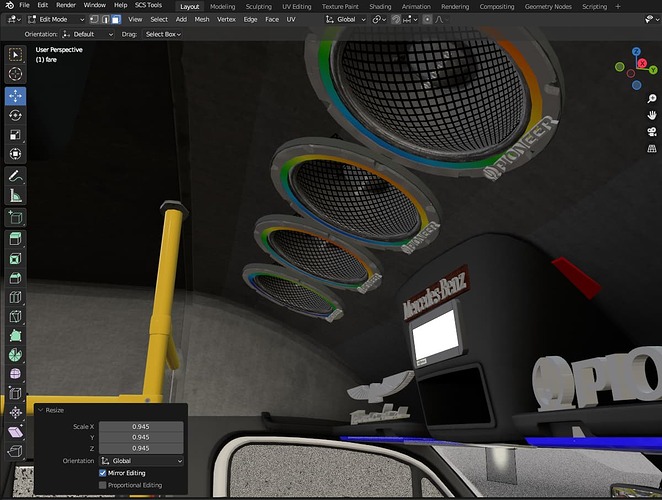Open the pivot point dropdown
The height and width of the screenshot is (500, 662).
click(379, 19)
